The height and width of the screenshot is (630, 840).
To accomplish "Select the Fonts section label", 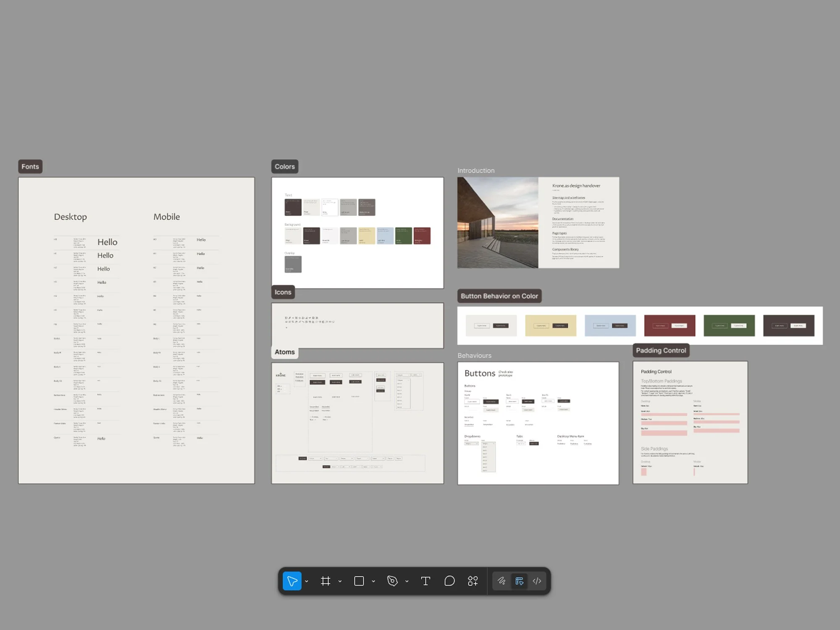I will (x=30, y=166).
